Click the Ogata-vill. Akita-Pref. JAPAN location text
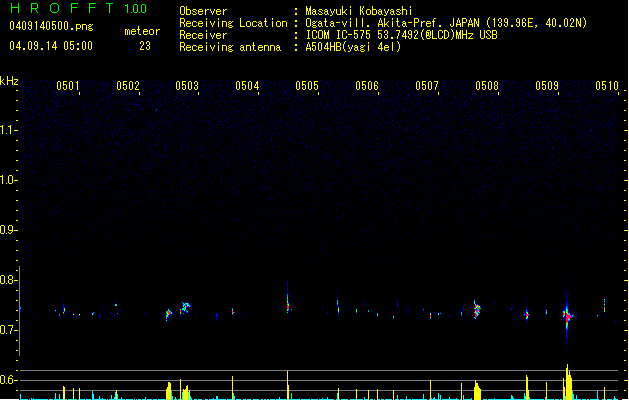This screenshot has height=400, width=629. pyautogui.click(x=446, y=23)
